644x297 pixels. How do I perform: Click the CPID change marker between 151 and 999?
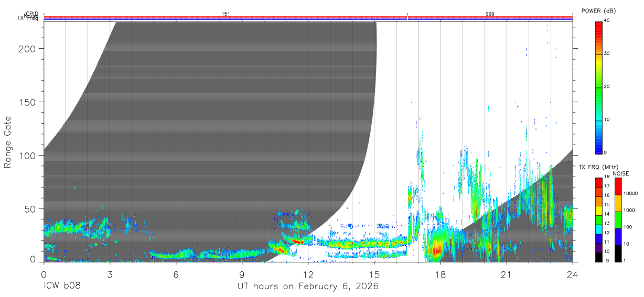click(x=407, y=15)
